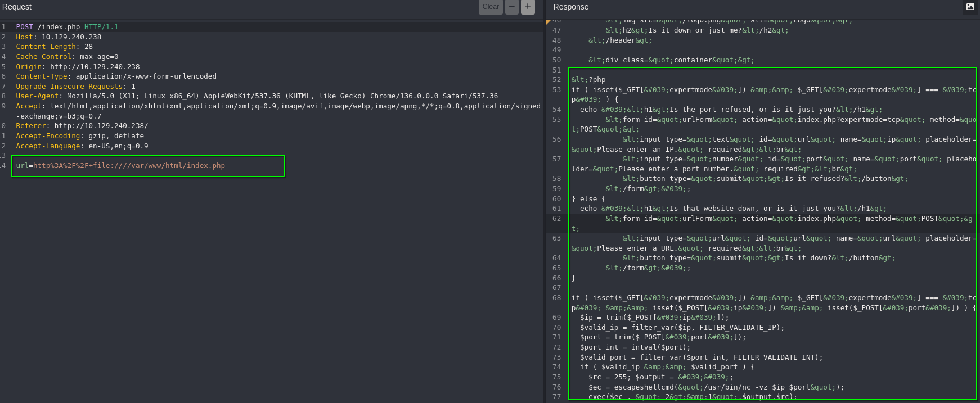Image resolution: width=980 pixels, height=403 pixels.
Task: Click the Content-Length: 28 header line
Action: tap(54, 47)
